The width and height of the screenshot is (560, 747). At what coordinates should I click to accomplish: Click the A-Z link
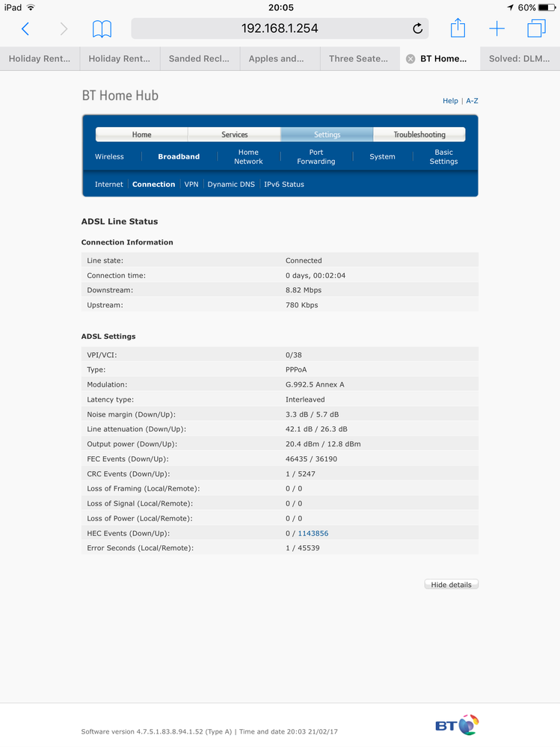472,101
